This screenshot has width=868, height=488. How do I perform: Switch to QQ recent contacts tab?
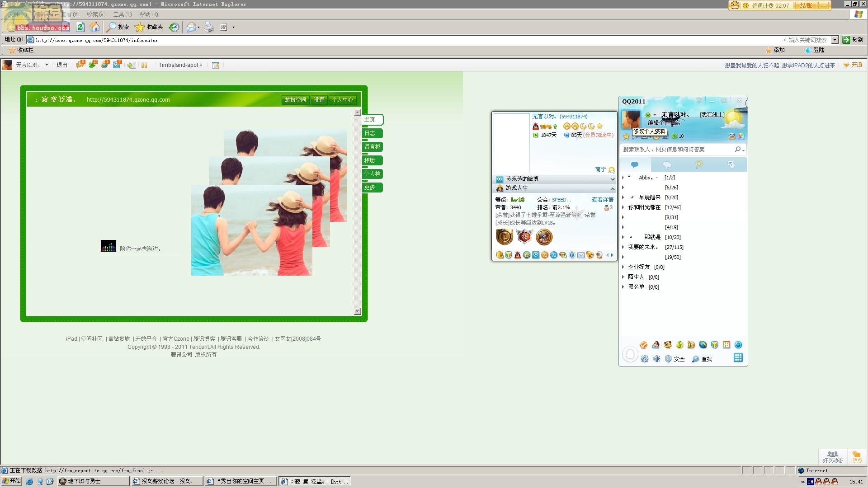(731, 165)
